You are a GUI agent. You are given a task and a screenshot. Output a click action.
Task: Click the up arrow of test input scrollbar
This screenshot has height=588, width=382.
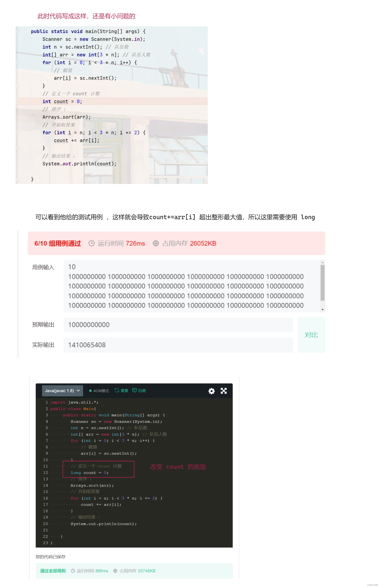click(323, 262)
